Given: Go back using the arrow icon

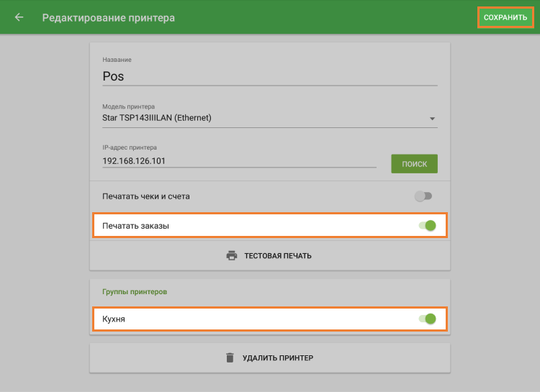Looking at the screenshot, I should point(19,17).
